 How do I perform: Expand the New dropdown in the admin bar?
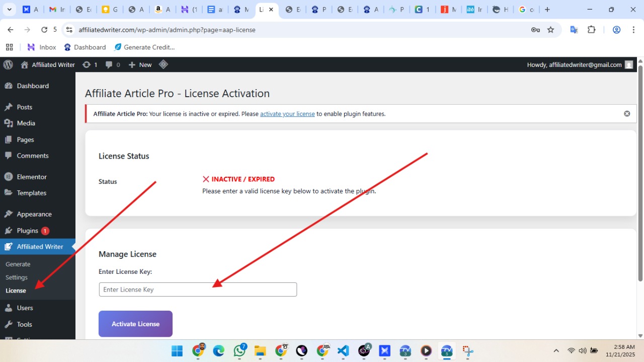(139, 64)
